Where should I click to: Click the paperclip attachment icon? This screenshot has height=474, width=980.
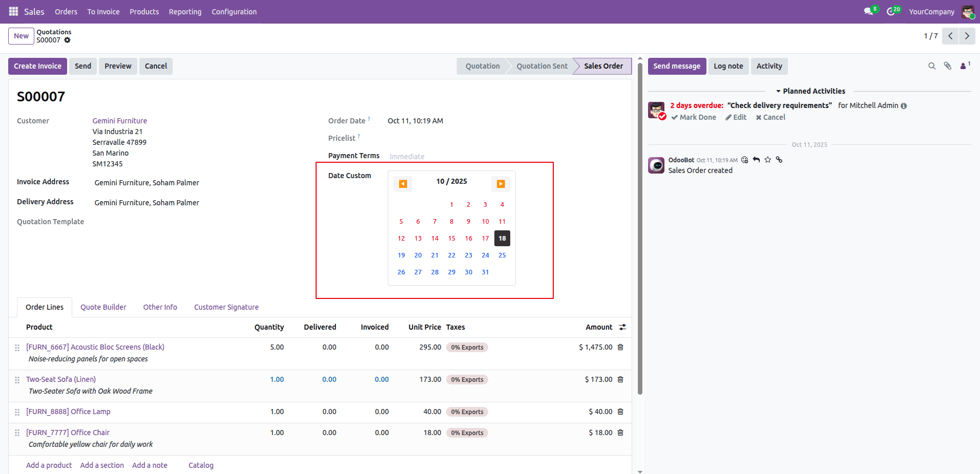947,66
